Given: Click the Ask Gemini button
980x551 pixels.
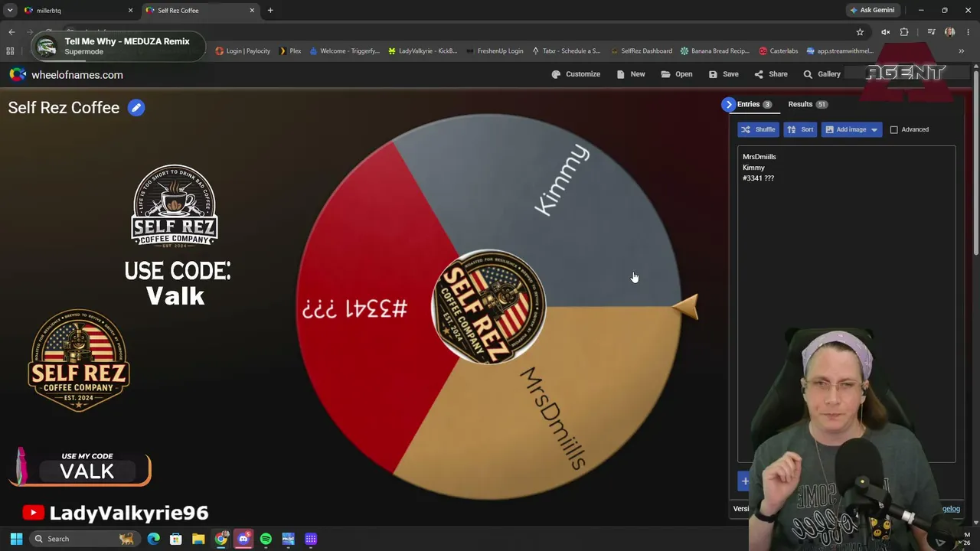Looking at the screenshot, I should coord(872,10).
